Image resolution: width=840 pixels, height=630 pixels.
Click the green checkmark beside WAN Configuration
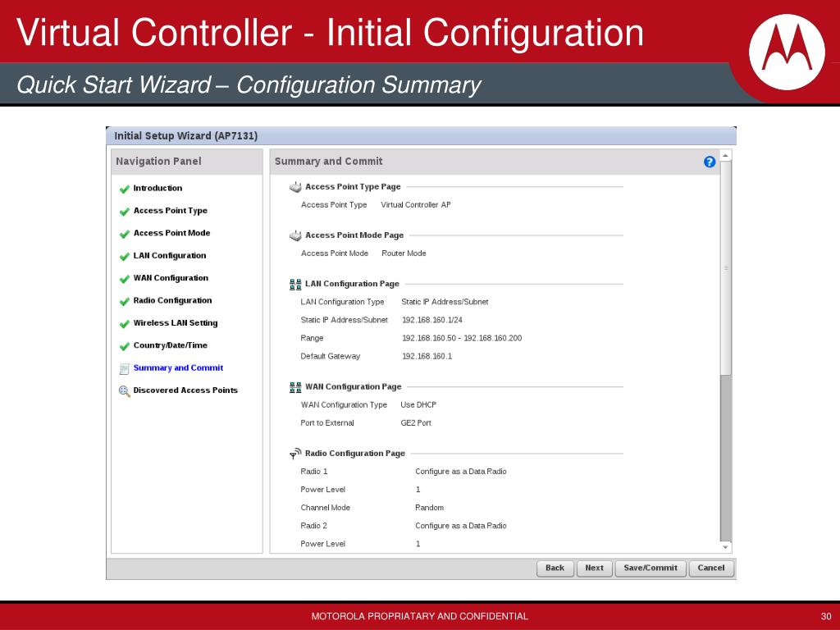pos(125,279)
